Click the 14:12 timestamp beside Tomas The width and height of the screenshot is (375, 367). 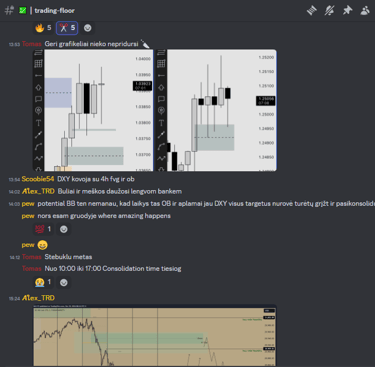coord(14,257)
